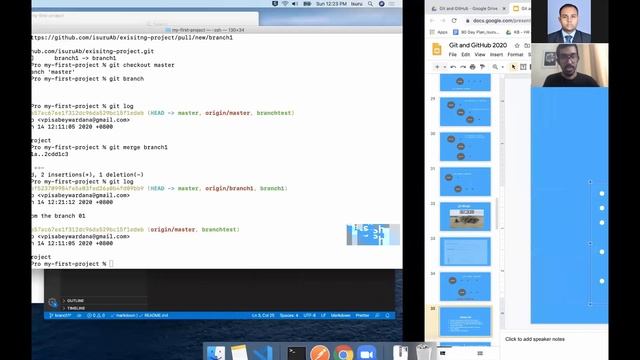Click the Prettier status entry
This screenshot has height=360, width=640.
[x=362, y=316]
